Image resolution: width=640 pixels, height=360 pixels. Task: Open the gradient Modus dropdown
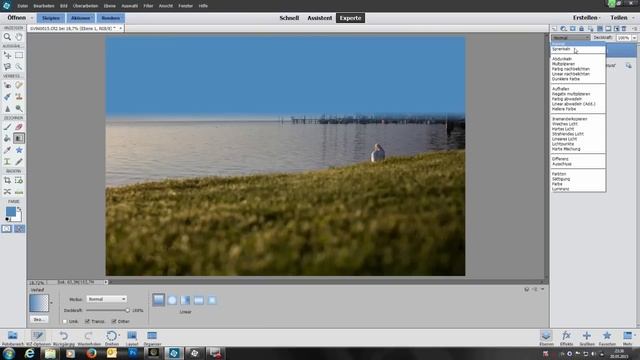[106, 299]
